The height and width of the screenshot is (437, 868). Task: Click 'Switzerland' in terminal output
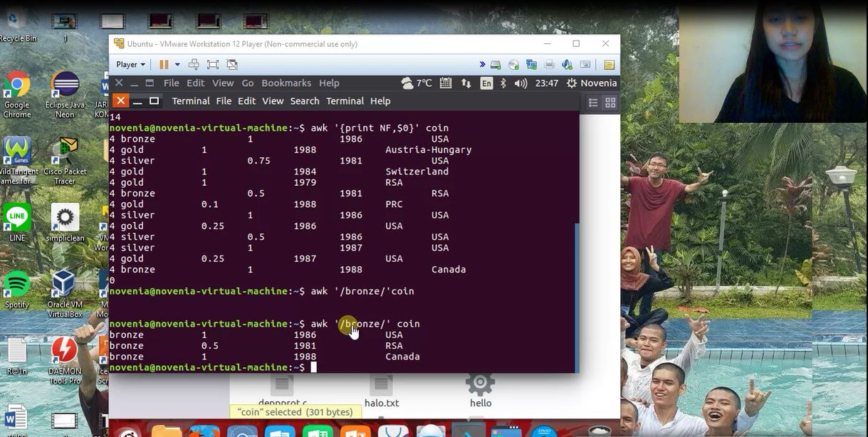click(417, 172)
